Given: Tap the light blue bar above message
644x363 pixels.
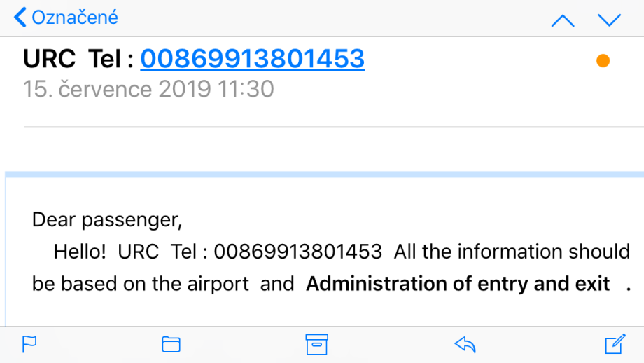Looking at the screenshot, I should click(324, 174).
